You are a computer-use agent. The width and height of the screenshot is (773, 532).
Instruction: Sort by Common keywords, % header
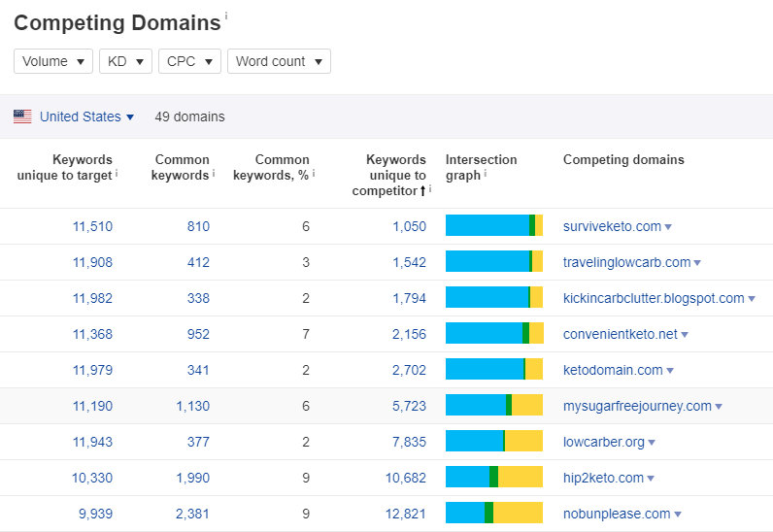click(271, 168)
